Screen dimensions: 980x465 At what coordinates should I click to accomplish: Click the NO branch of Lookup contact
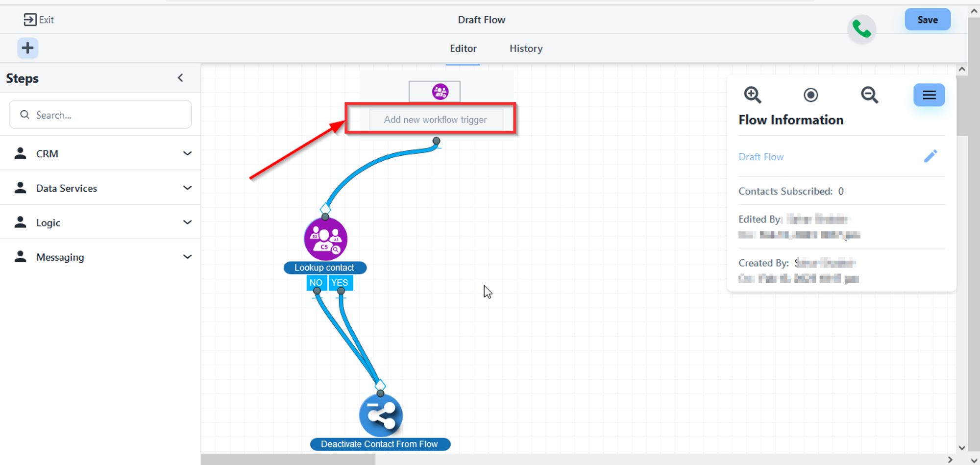(x=316, y=283)
